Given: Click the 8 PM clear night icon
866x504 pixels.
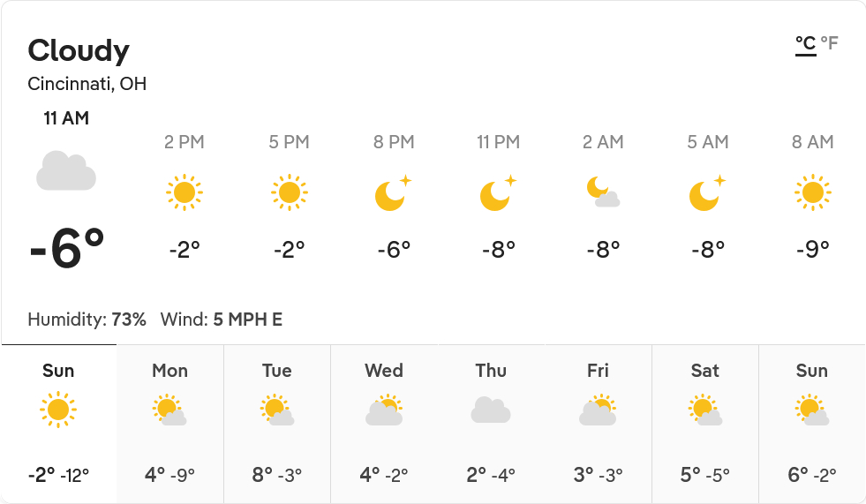Looking at the screenshot, I should tap(393, 193).
